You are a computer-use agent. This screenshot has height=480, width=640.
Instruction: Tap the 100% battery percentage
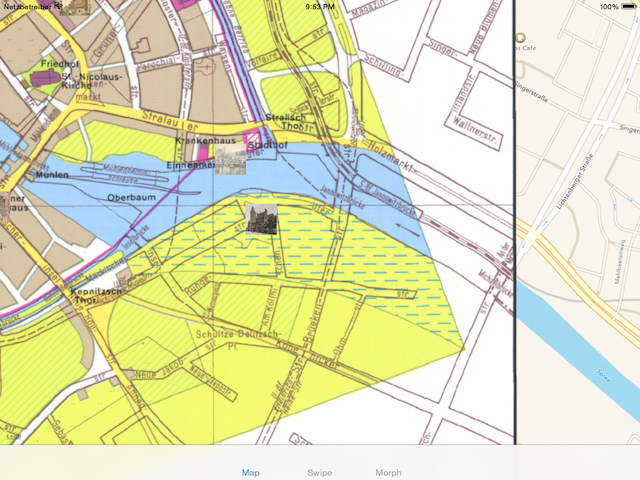[x=609, y=7]
